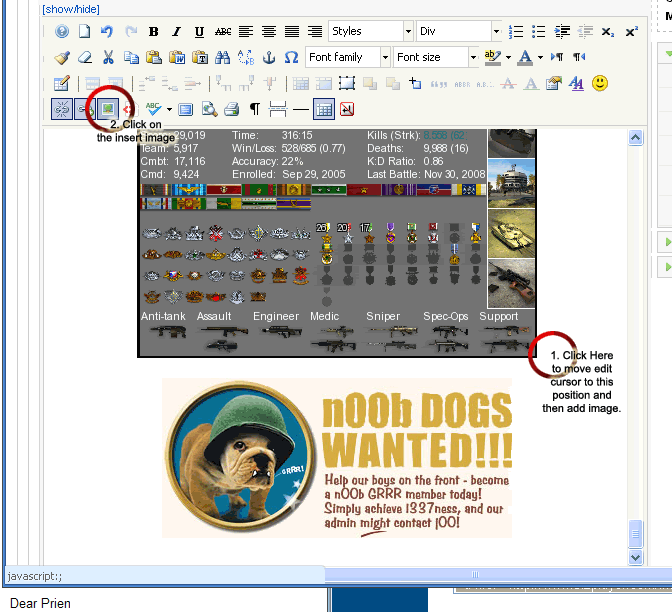672x612 pixels.
Task: Insert an ordered numbered list
Action: (x=516, y=31)
